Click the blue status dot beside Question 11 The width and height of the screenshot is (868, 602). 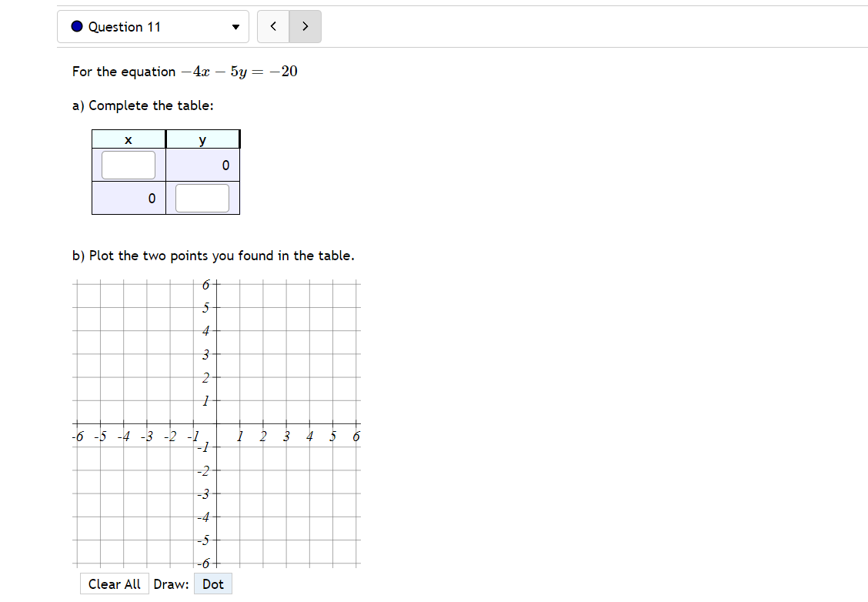coord(76,26)
